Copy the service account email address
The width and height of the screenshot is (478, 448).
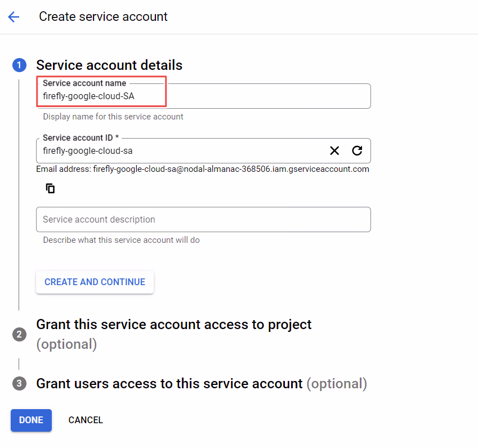point(50,188)
